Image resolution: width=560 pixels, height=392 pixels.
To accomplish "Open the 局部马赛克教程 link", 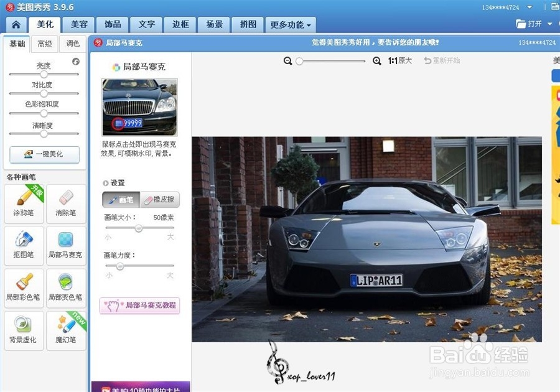I will pyautogui.click(x=139, y=306).
